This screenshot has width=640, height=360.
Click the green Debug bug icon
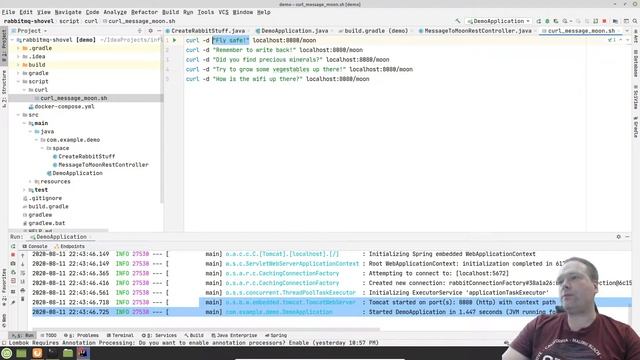(547, 21)
